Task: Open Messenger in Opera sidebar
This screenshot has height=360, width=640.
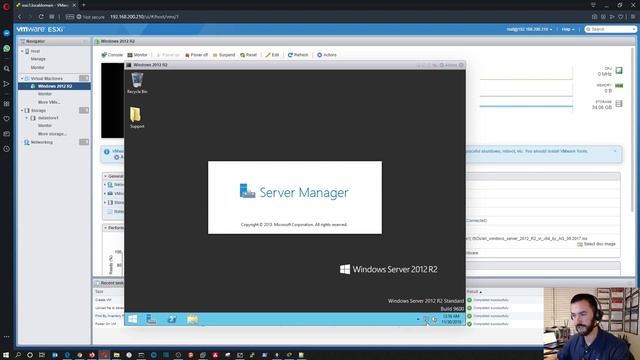Action: click(7, 33)
